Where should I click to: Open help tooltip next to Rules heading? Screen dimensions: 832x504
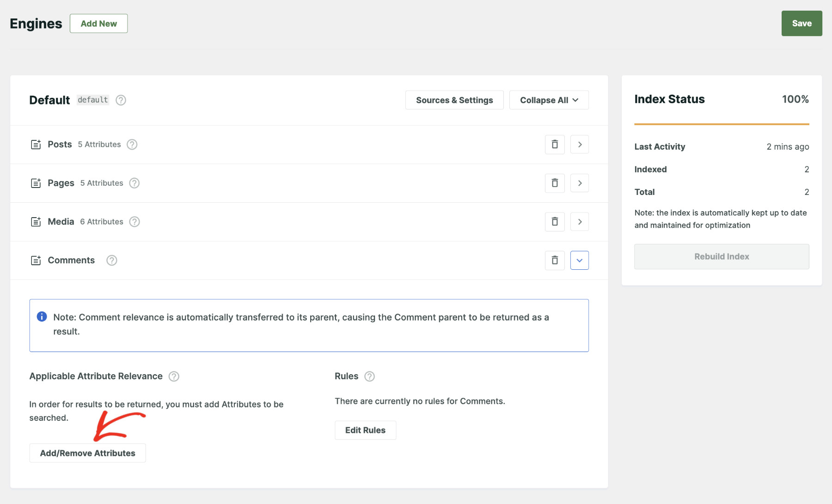tap(369, 376)
